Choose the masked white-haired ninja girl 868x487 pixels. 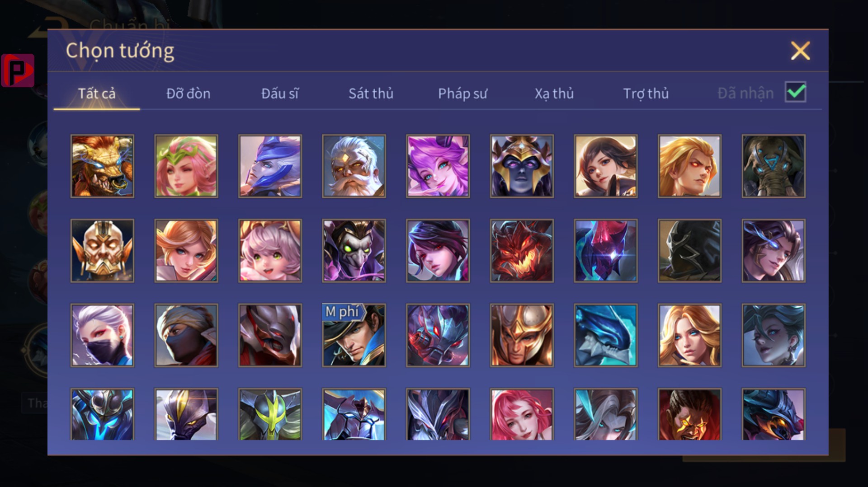tap(102, 335)
